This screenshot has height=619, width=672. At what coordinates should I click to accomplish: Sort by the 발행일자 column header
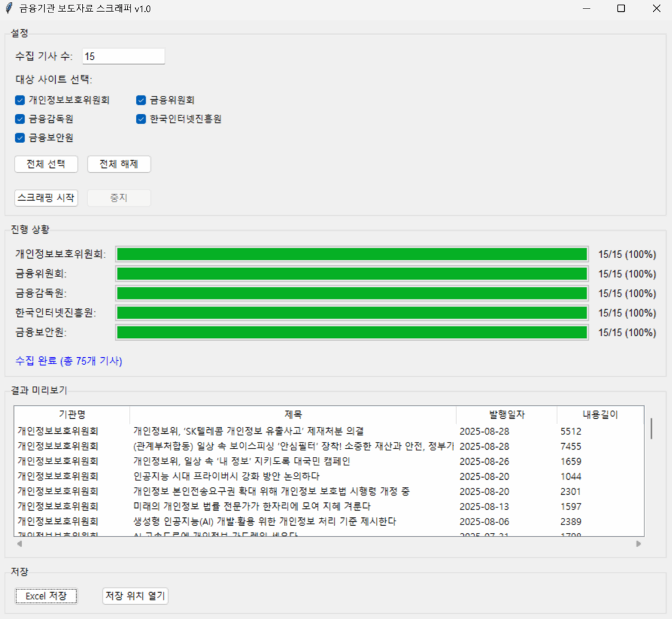[x=507, y=415]
